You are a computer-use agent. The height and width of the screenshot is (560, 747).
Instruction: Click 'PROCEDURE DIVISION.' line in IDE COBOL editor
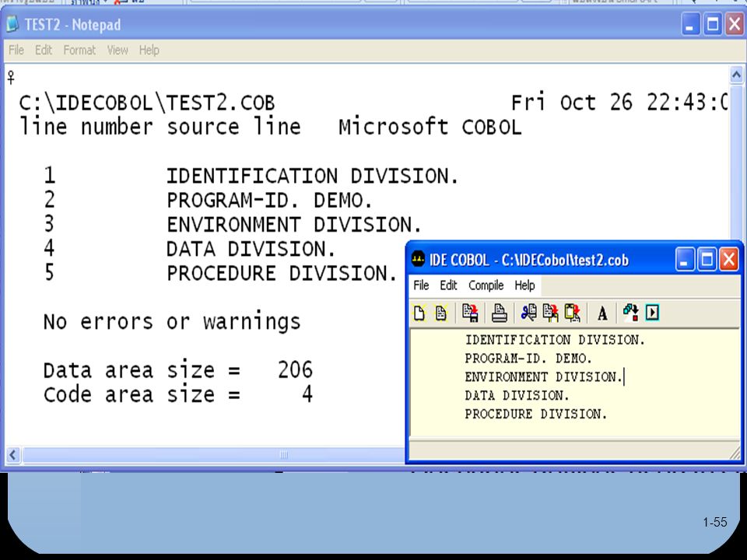click(x=536, y=415)
